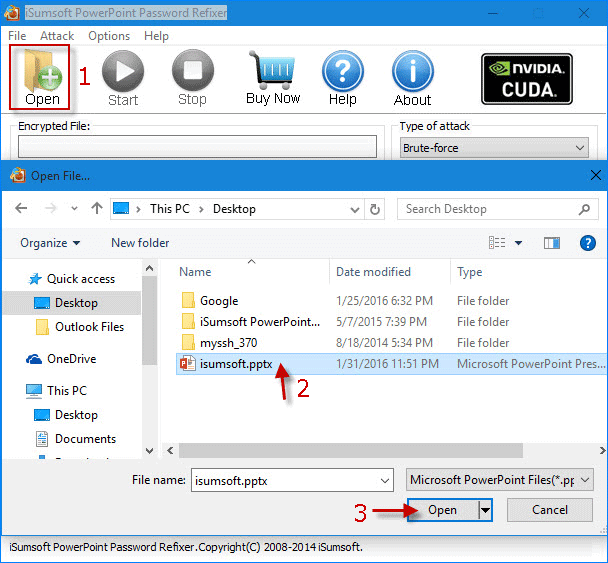The width and height of the screenshot is (608, 563).
Task: Select the isumsoft.pptx file
Action: (x=390, y=364)
